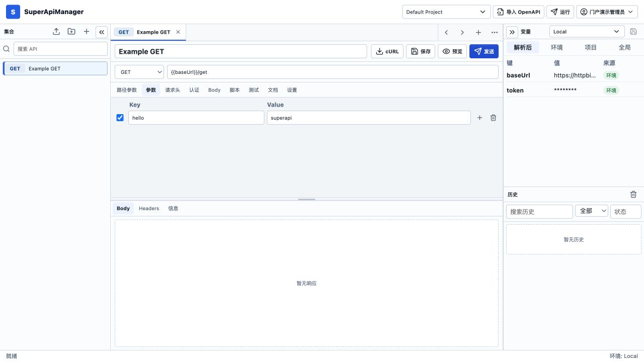Click the export collection upload icon
This screenshot has height=362, width=644.
[56, 32]
